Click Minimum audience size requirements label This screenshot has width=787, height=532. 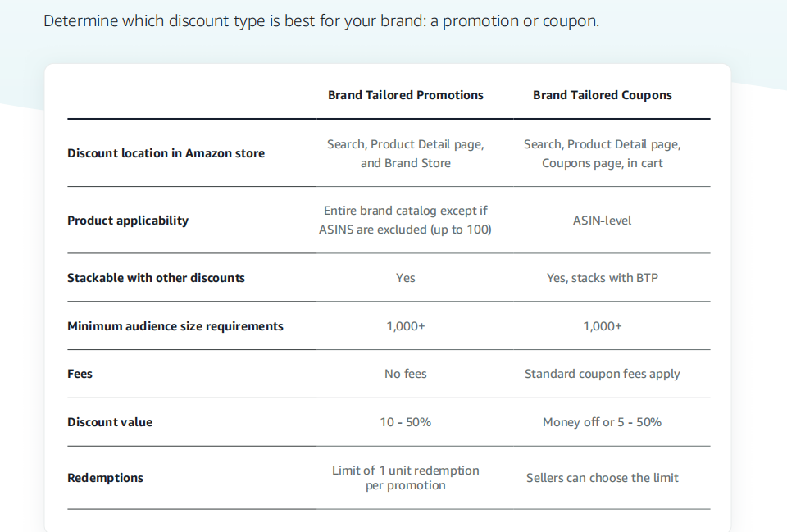(x=175, y=326)
